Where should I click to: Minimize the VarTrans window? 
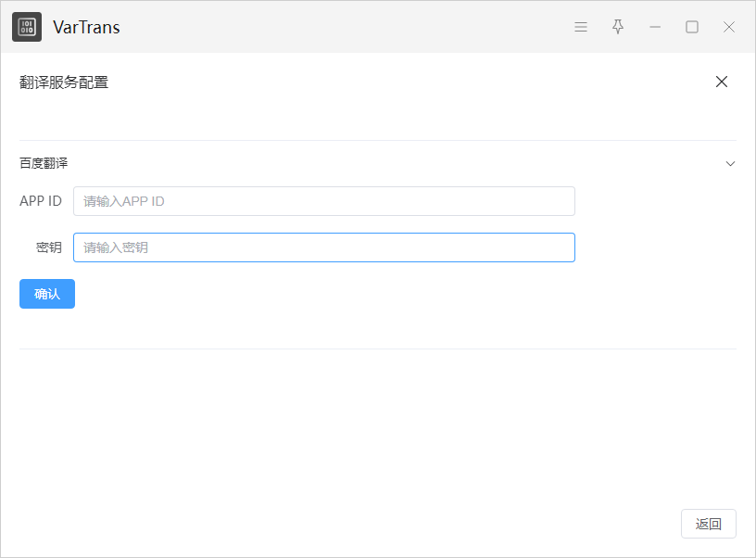point(655,27)
